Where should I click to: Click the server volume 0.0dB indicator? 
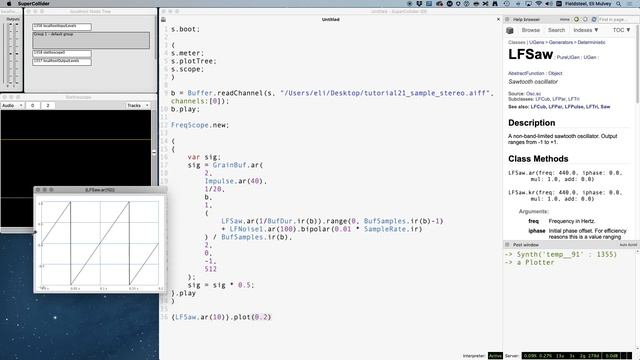coord(612,356)
